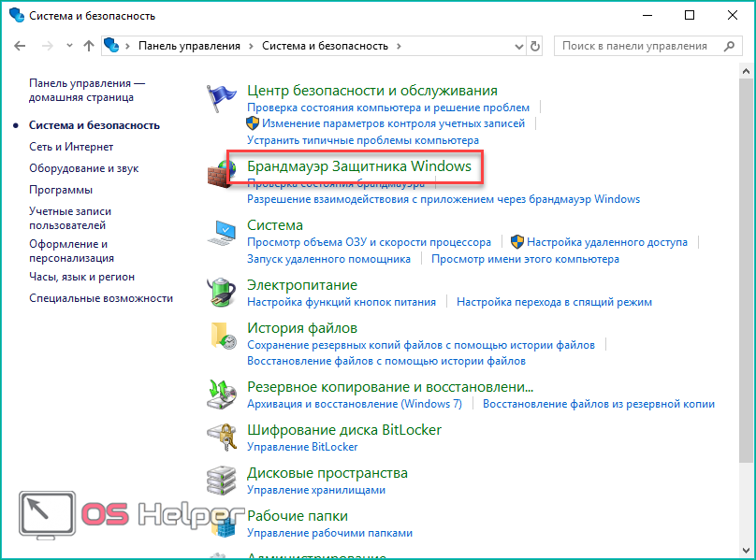This screenshot has width=756, height=560.
Task: Open Брандмауэр Защитника Windows
Action: click(359, 166)
